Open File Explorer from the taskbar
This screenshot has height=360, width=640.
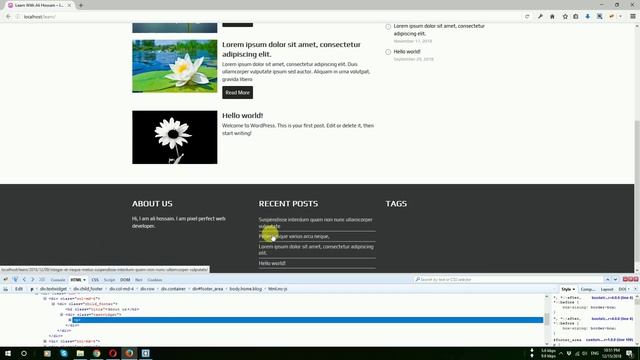click(x=80, y=353)
